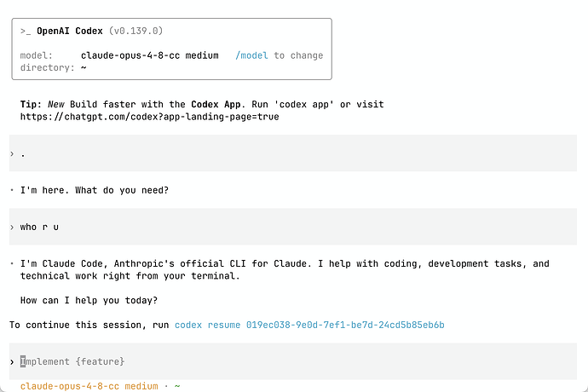Image resolution: width=588 pixels, height=392 pixels.
Task: Click the 'I'm Claude Code' response paragraph
Action: pyautogui.click(x=285, y=269)
